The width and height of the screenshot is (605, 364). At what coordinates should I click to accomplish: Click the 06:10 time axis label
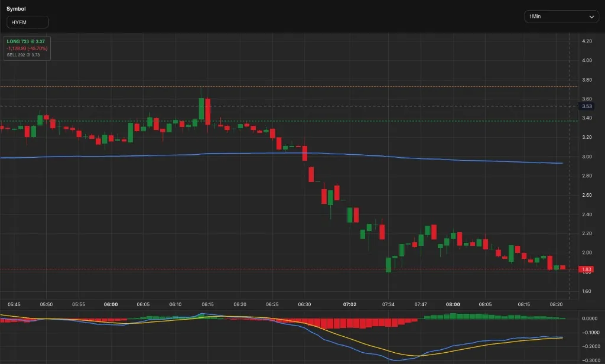pyautogui.click(x=175, y=304)
